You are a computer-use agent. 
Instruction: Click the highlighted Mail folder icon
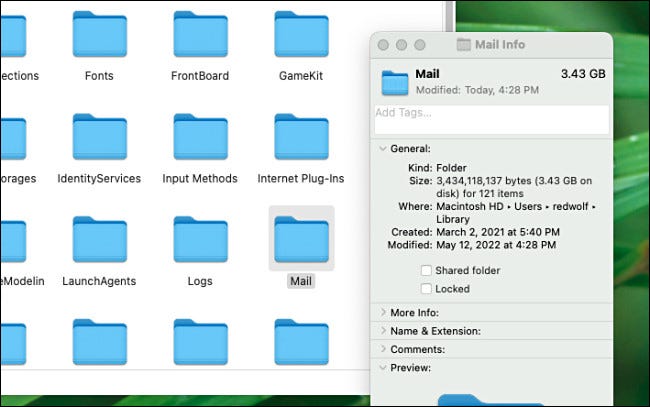click(x=301, y=239)
